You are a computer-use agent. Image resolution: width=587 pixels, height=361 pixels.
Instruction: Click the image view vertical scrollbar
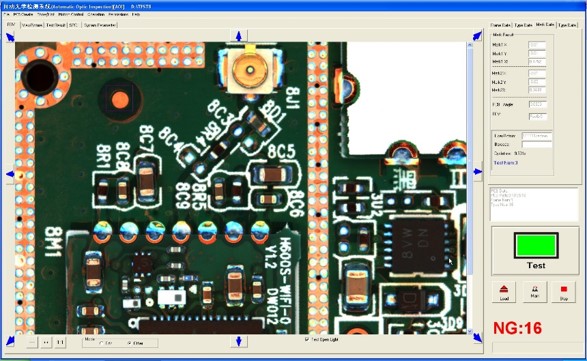(470, 187)
